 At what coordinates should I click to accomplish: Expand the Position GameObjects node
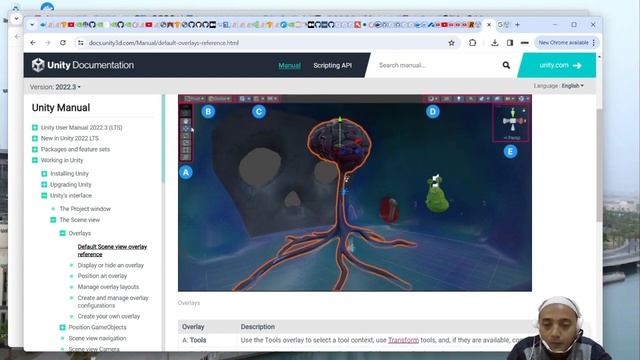(x=62, y=327)
